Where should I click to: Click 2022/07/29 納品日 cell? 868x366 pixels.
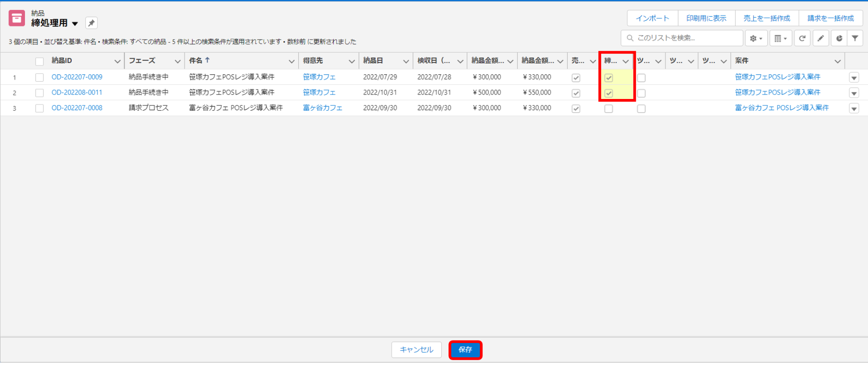[380, 77]
